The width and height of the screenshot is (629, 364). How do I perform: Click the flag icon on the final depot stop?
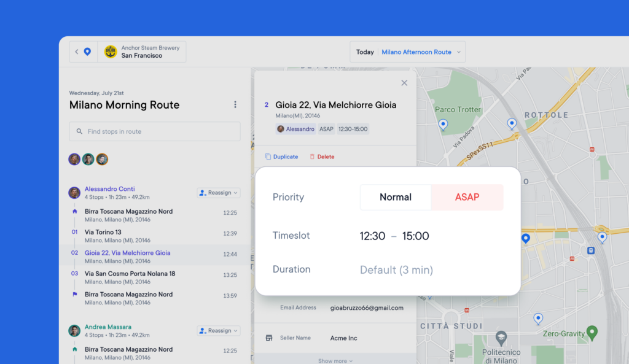click(x=74, y=295)
